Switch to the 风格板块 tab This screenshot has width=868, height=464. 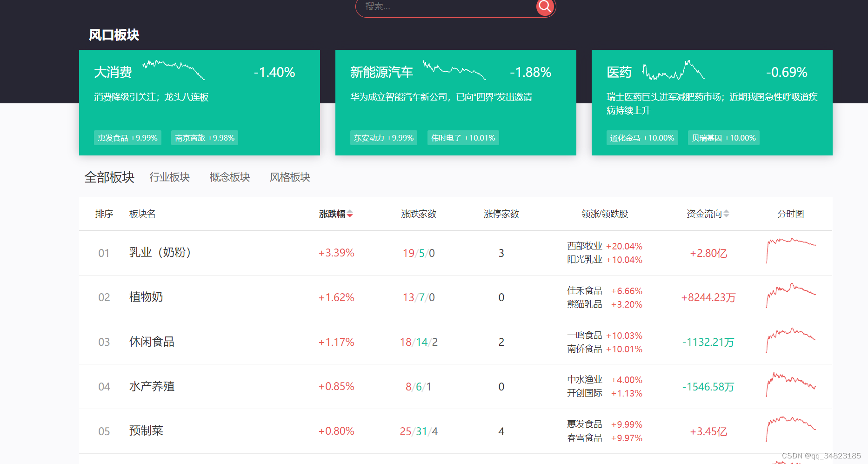pos(290,177)
